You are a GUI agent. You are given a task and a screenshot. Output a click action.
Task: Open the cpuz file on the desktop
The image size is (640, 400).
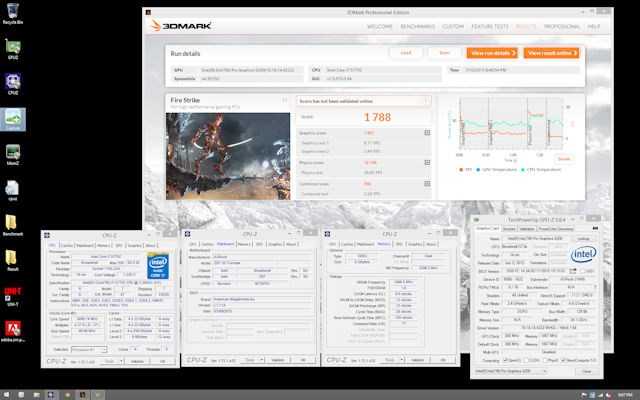click(13, 190)
